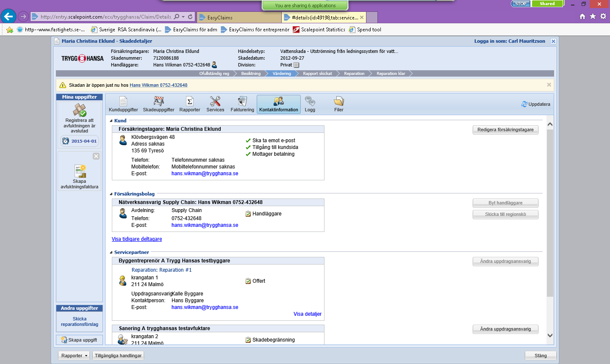Select the Värdering status step

tap(282, 74)
